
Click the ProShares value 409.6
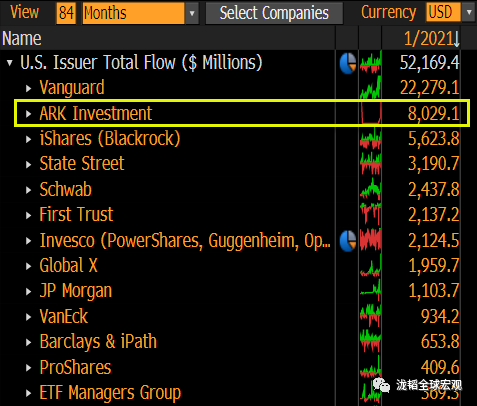click(440, 367)
